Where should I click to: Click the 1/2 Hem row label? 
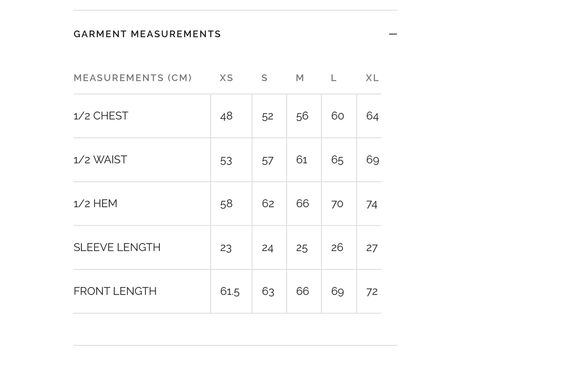(96, 204)
